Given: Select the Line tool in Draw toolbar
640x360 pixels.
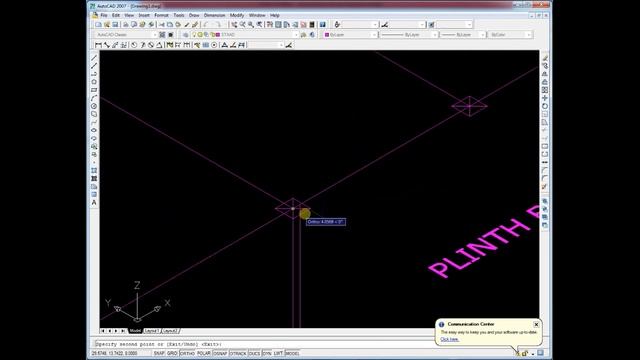Looking at the screenshot, I should [x=94, y=58].
